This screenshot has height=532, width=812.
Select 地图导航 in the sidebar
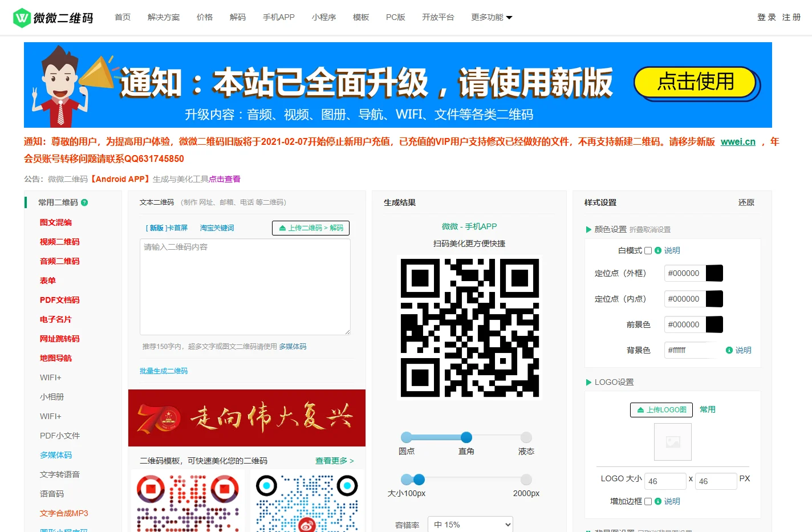56,358
